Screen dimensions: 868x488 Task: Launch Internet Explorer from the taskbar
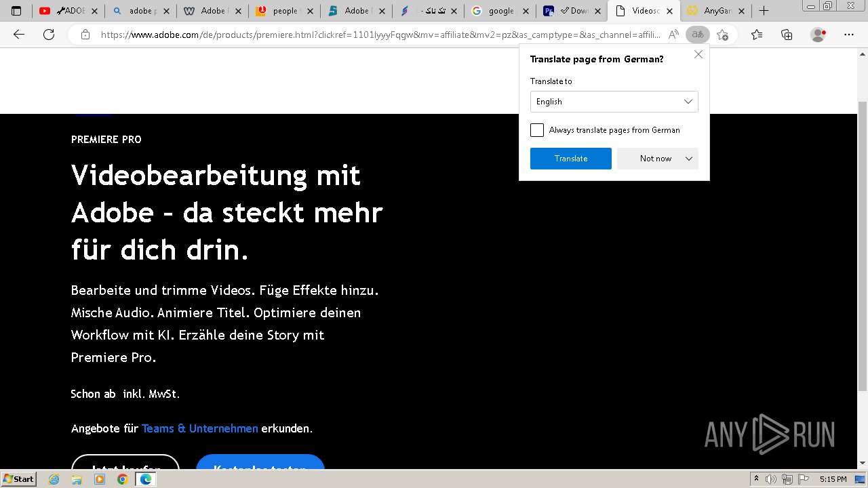coord(54,479)
